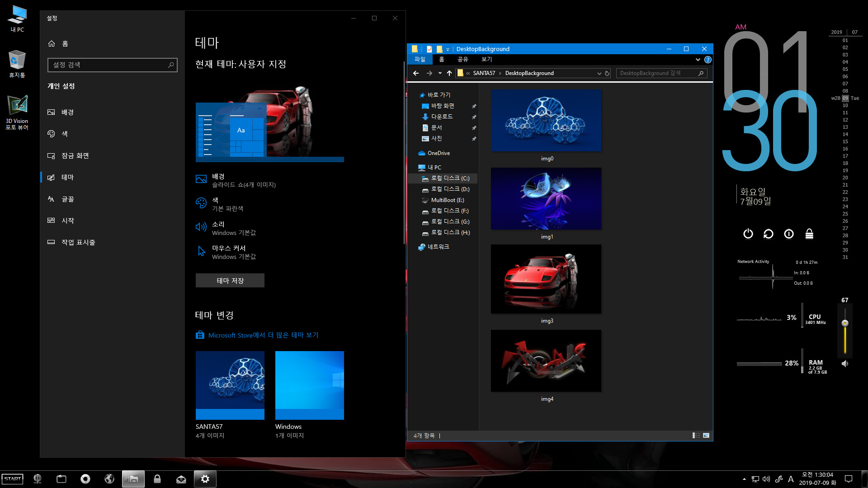Open 홈 tab in Explorer ribbon
The height and width of the screenshot is (488, 868).
tap(442, 59)
